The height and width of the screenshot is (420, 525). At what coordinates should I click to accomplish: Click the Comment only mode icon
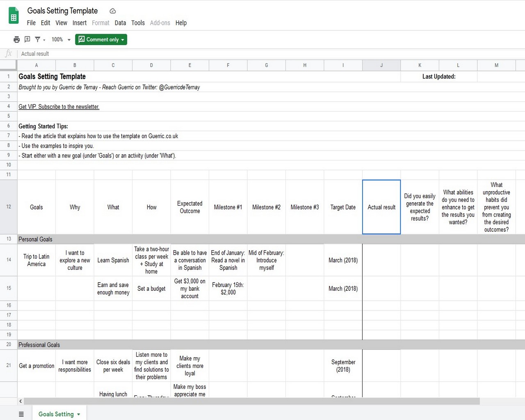[x=81, y=39]
